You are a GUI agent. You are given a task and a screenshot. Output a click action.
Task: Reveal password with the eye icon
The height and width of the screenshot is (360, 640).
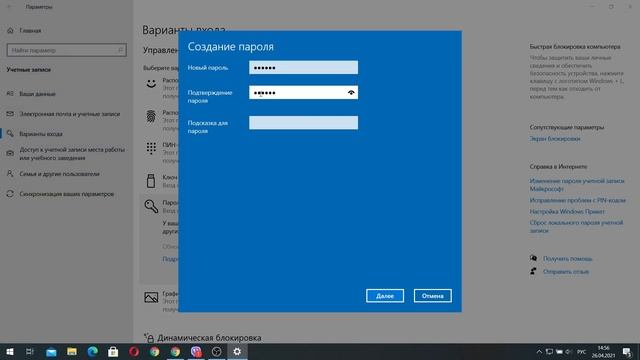(351, 93)
